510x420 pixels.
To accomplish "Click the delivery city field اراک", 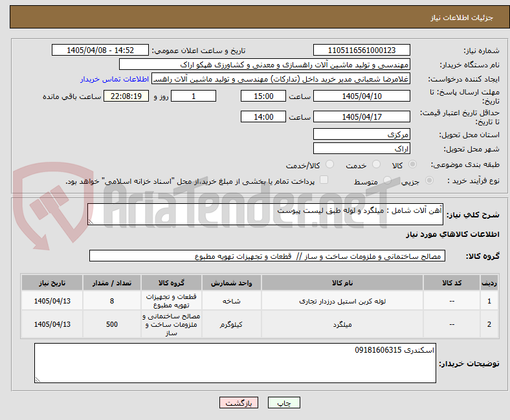I will [362, 148].
